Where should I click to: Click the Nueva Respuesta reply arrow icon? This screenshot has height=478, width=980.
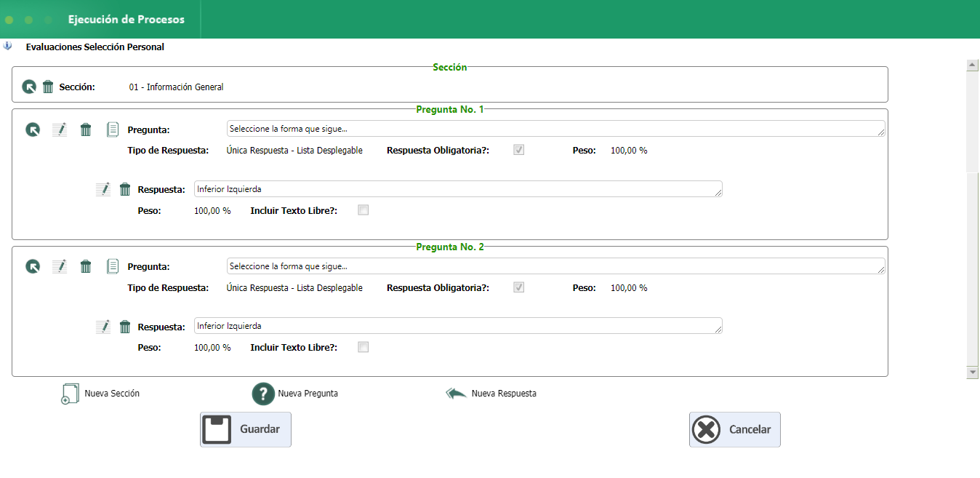point(457,394)
